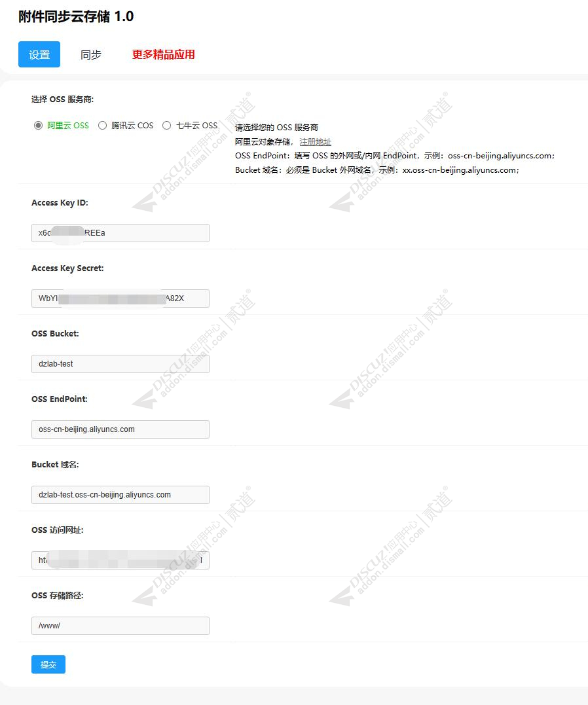Screen dimensions: 588x705
Task: Click the OSS EndPoint example hint line
Action: click(x=395, y=156)
